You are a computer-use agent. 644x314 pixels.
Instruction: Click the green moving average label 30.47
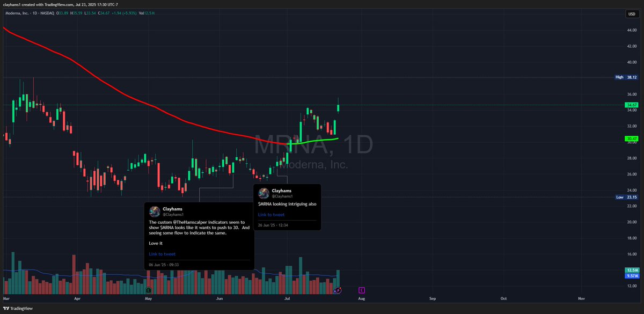tap(631, 138)
